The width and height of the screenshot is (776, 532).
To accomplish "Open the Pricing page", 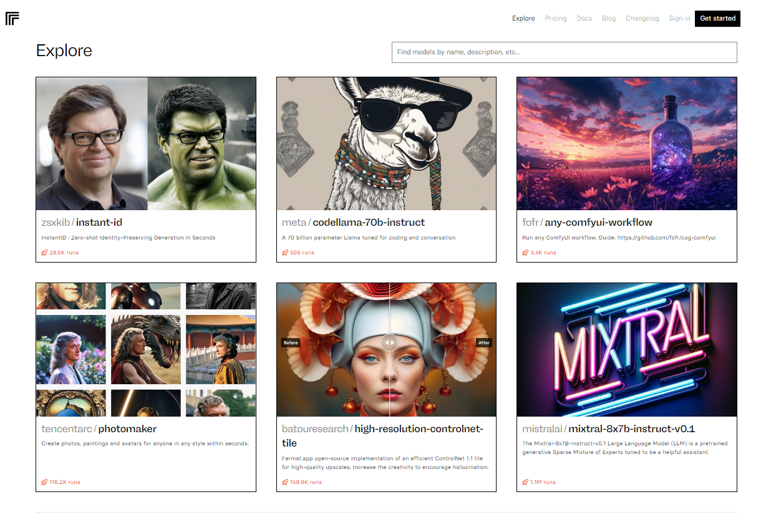I will pos(555,18).
